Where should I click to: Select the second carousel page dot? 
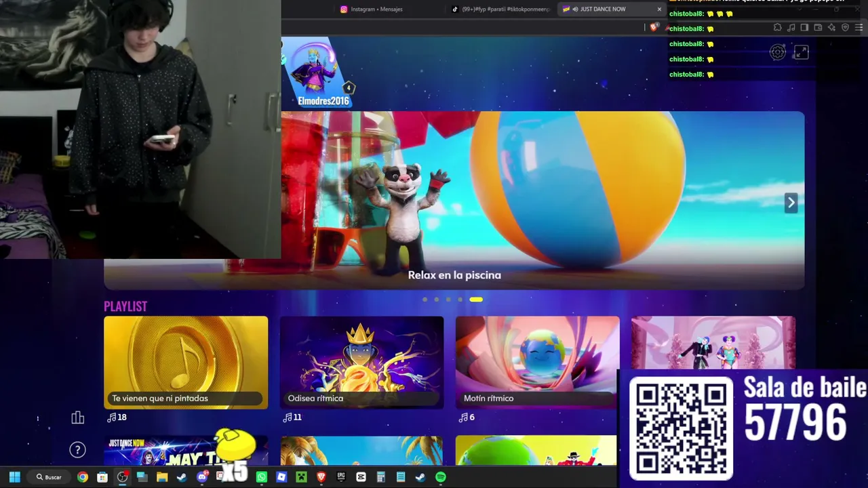coord(437,300)
